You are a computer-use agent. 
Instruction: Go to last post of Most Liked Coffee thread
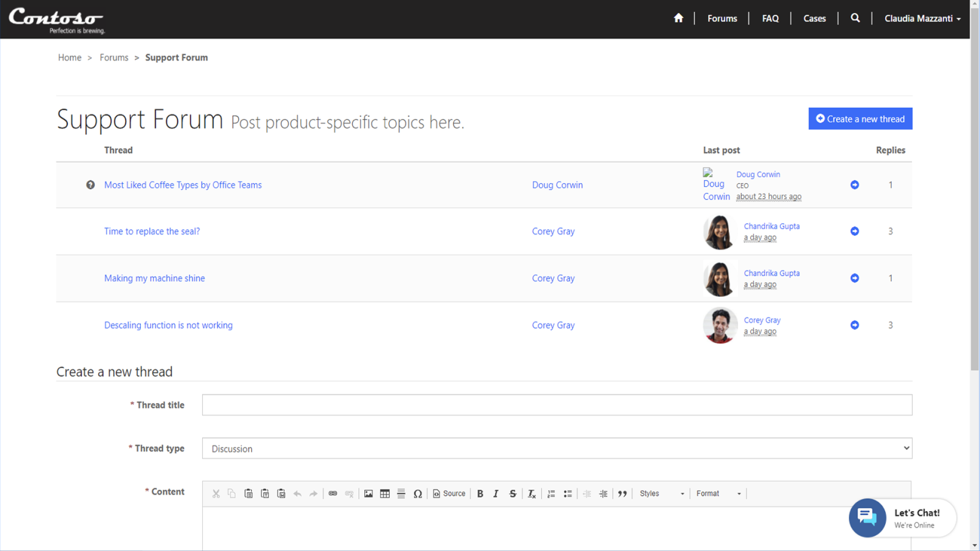pos(854,185)
